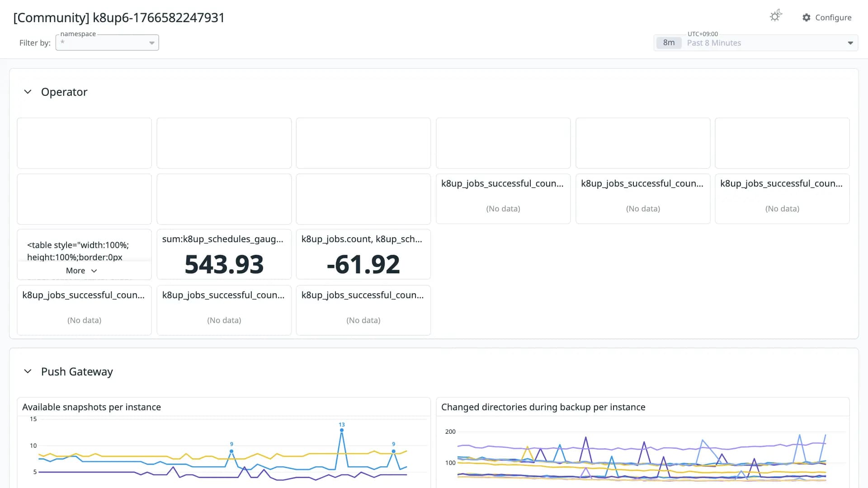Click the dashboard title k8up6-1766582247931
The height and width of the screenshot is (488, 868).
[119, 18]
